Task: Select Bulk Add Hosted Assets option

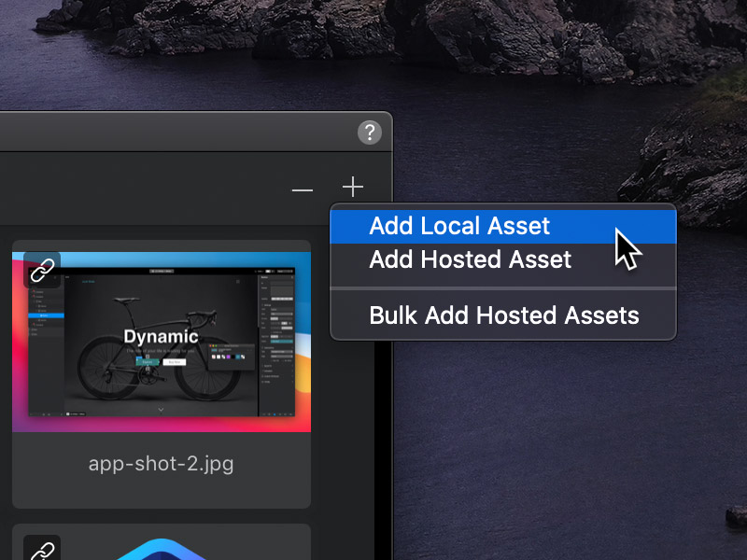Action: click(x=503, y=315)
